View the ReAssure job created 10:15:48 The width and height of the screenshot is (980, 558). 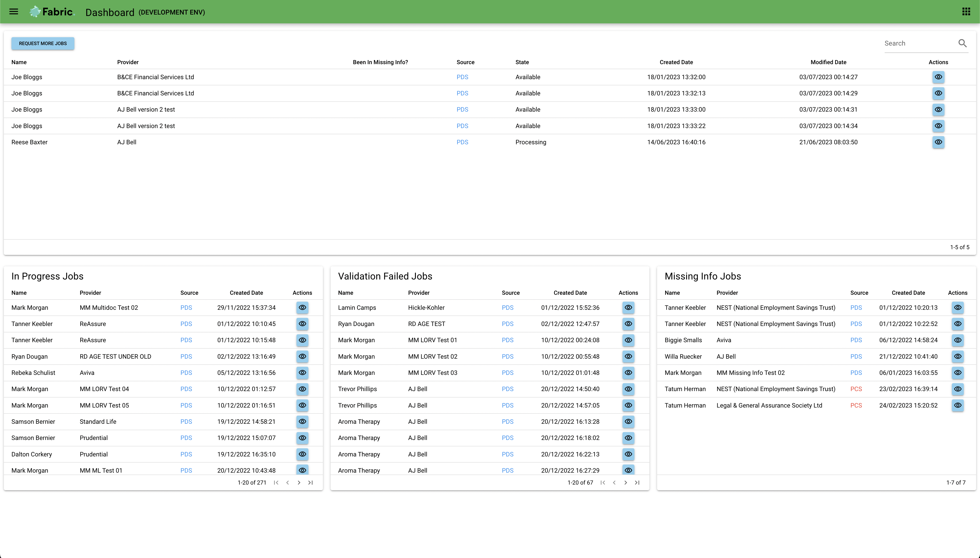(302, 340)
